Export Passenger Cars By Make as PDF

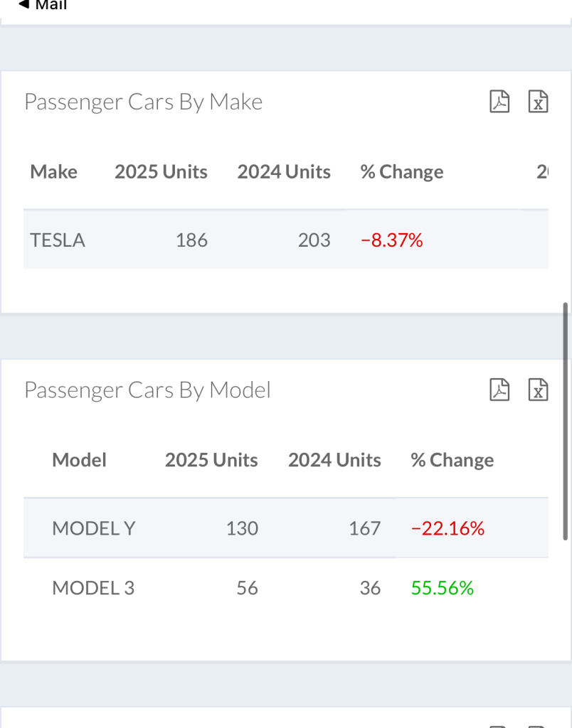pos(499,102)
